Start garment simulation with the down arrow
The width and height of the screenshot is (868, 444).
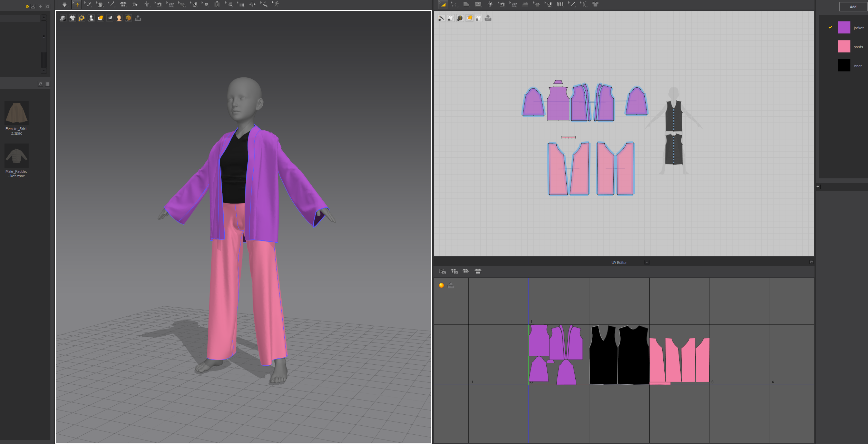click(x=65, y=4)
